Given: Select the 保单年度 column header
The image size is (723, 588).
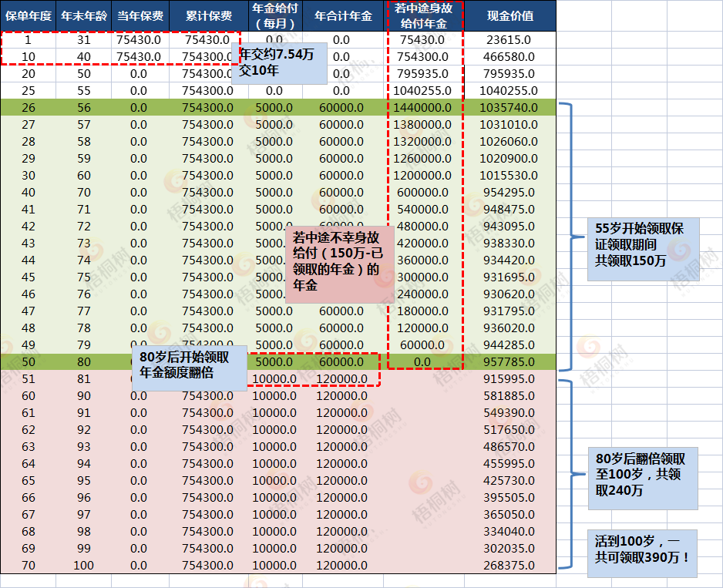Looking at the screenshot, I should 28,15.
